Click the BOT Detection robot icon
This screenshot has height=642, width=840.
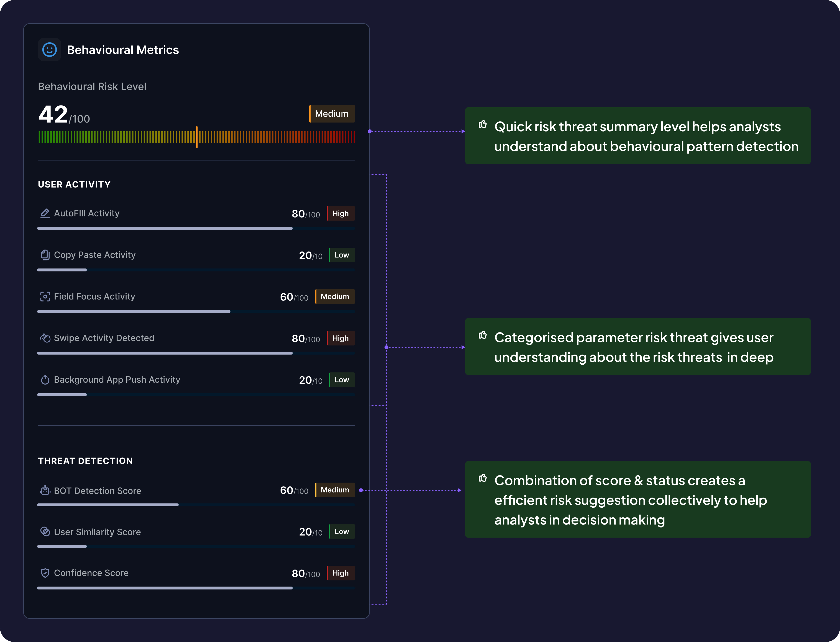[45, 490]
